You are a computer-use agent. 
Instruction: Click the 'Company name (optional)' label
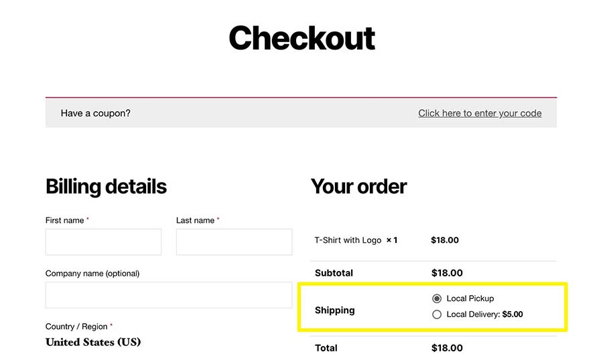(92, 273)
